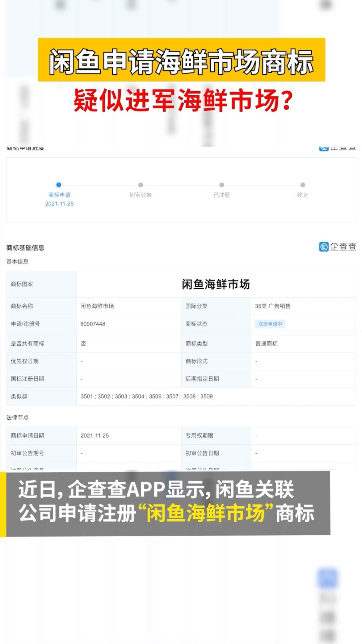Select the 终止 step label

303,195
